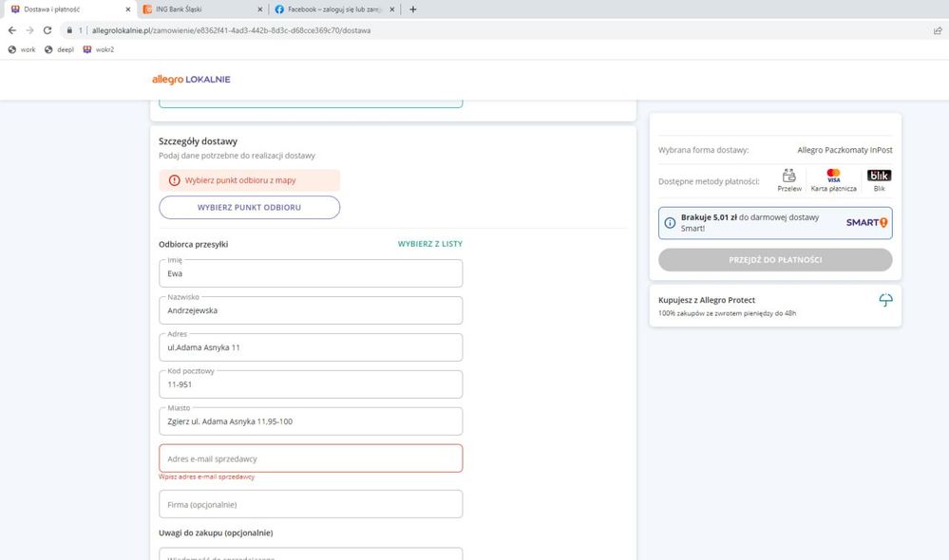949x560 pixels.
Task: Click Przejdź do płatności button
Action: pyautogui.click(x=775, y=259)
